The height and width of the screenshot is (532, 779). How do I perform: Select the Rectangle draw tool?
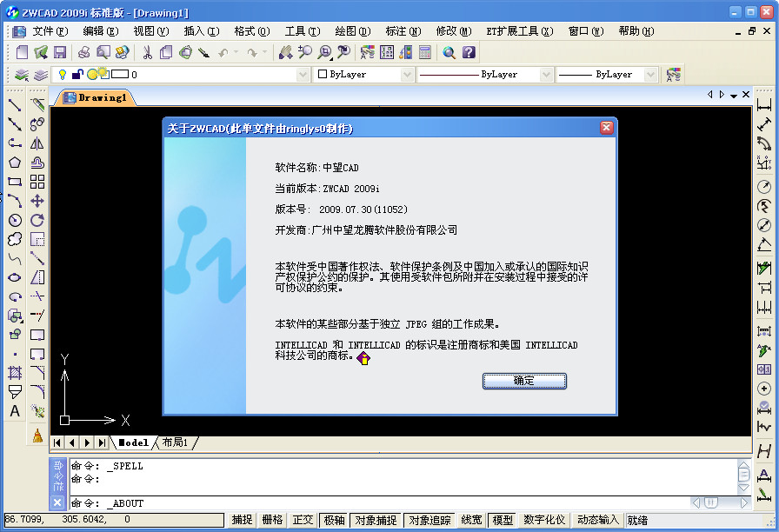click(15, 182)
